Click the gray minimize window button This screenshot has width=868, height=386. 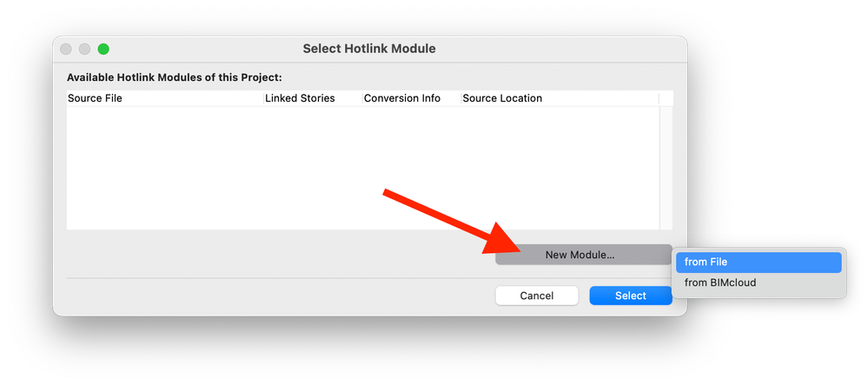pos(85,49)
